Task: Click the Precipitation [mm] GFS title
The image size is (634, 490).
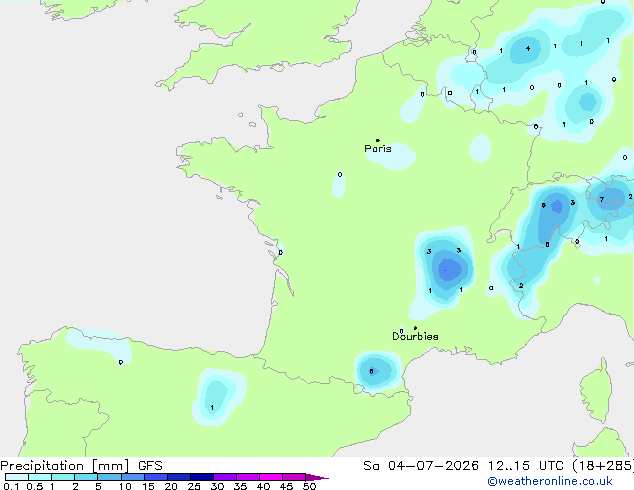Action: (81, 466)
